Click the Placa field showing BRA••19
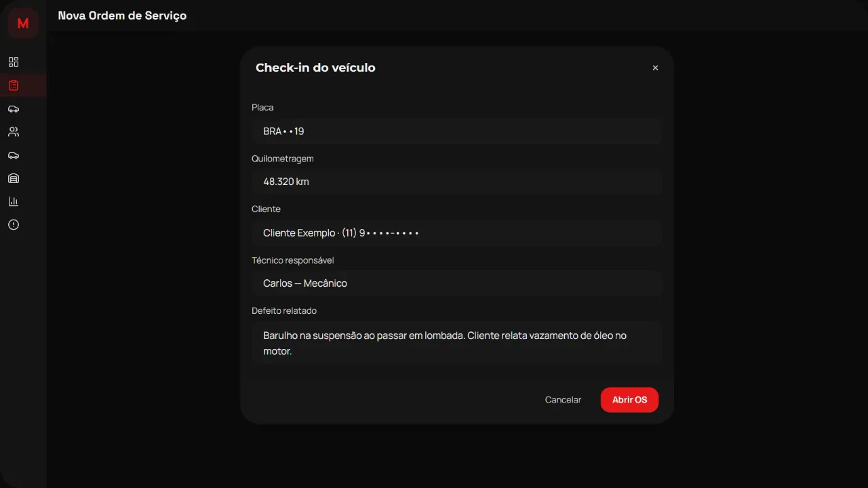 click(457, 131)
